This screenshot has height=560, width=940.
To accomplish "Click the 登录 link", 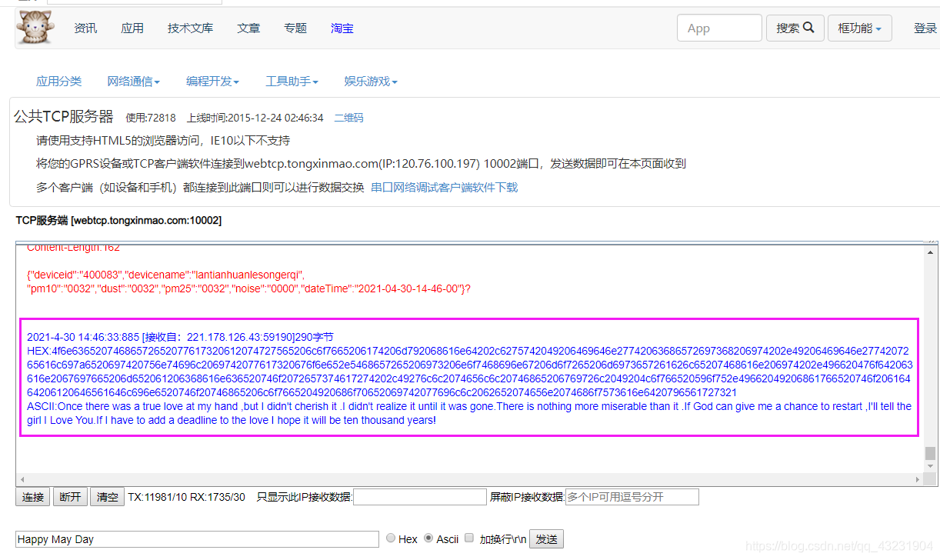I will (x=925, y=28).
